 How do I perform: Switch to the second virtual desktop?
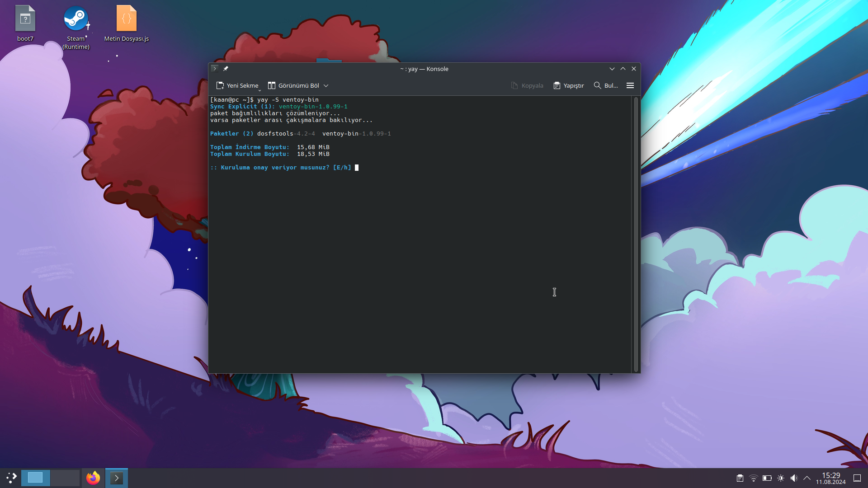[65, 478]
